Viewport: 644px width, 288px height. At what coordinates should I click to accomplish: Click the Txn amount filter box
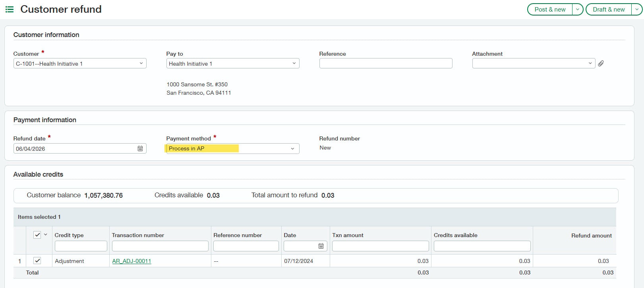click(x=381, y=246)
